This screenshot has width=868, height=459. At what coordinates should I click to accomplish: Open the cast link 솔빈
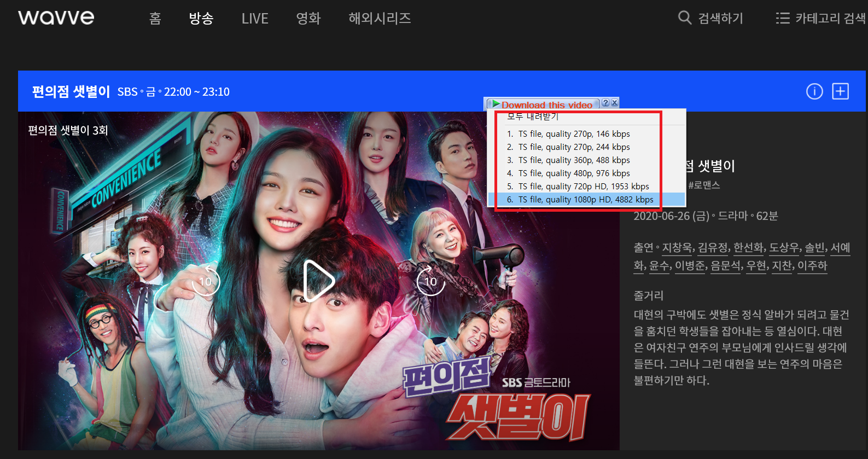(x=814, y=248)
